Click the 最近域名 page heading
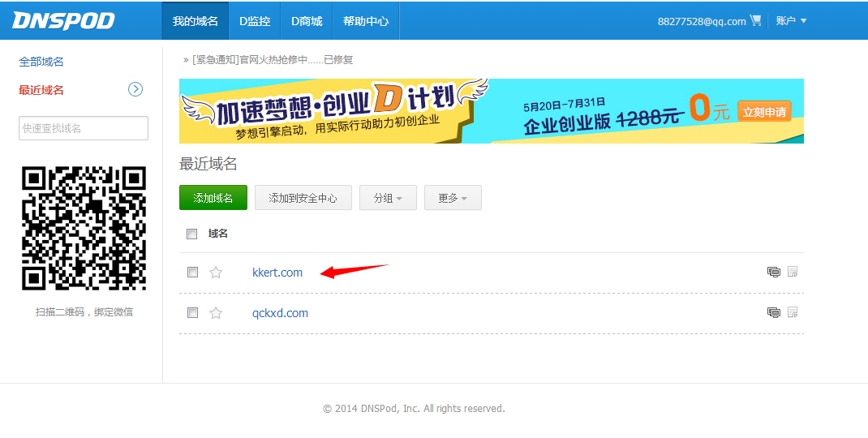868x438 pixels. (208, 164)
